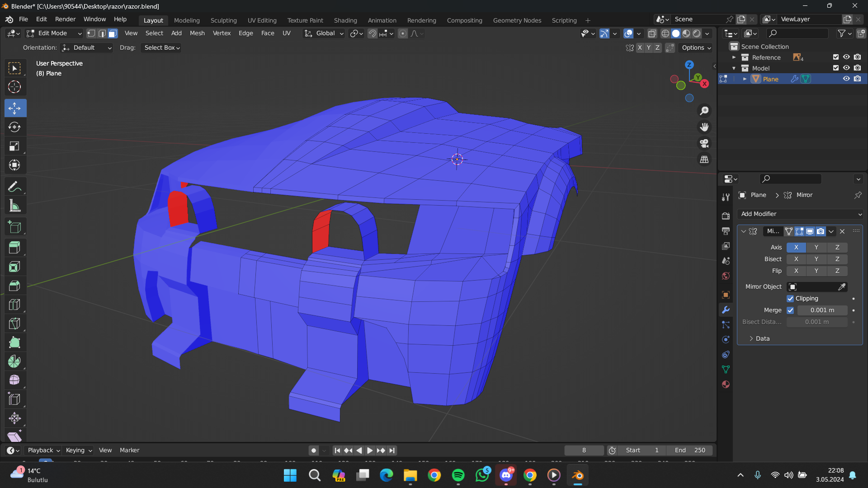Screen dimensions: 868x488
Task: Enable Y axis in Mirror modifier
Action: [816, 247]
